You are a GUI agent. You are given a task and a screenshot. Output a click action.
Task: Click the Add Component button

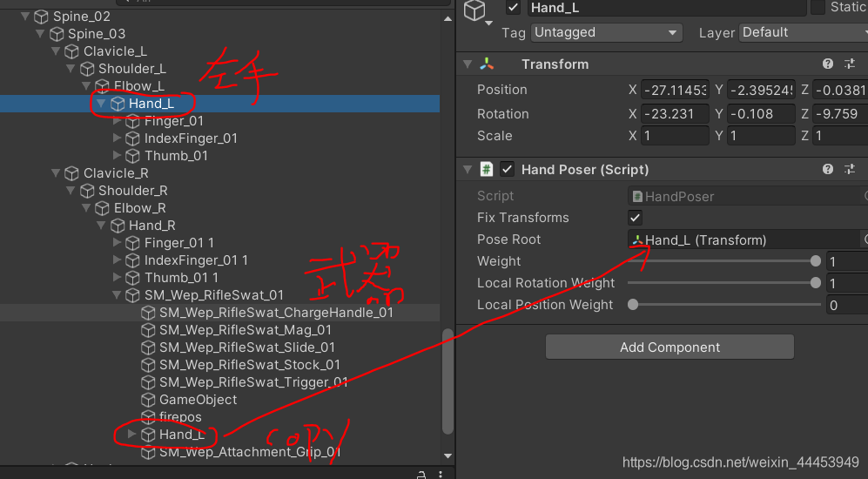(x=670, y=347)
